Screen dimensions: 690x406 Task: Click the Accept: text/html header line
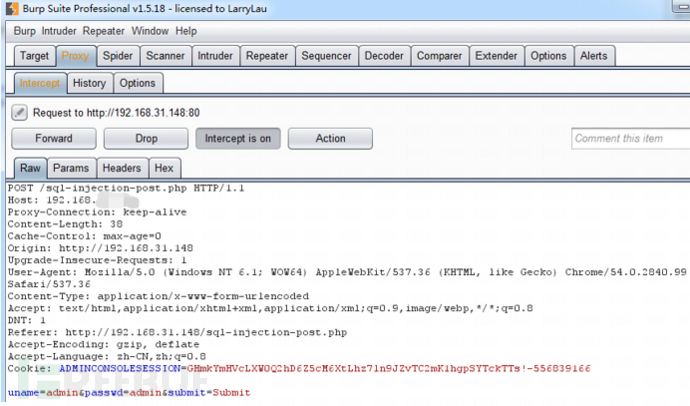click(270, 308)
